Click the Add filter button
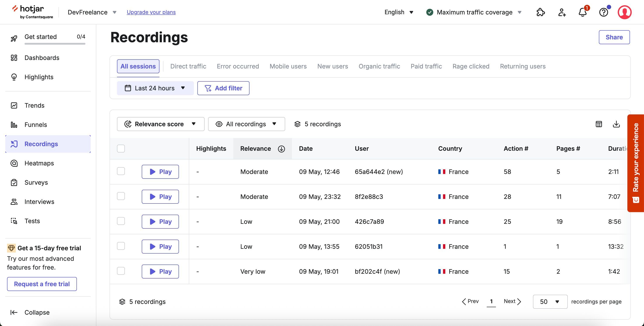The width and height of the screenshot is (644, 326). pos(223,88)
